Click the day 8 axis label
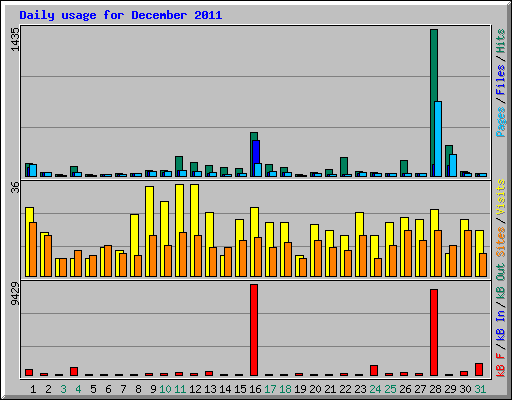The image size is (512, 400). 138,389
